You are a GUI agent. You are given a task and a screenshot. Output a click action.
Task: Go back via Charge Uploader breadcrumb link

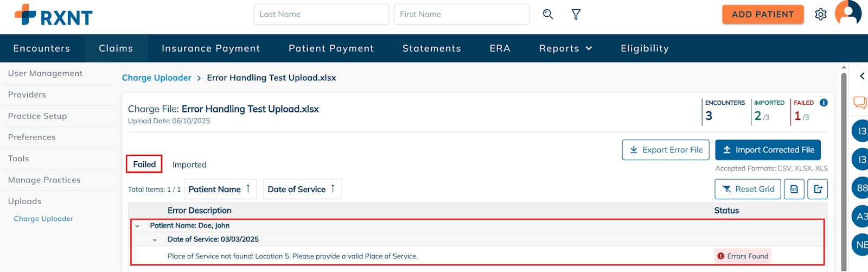pos(157,78)
